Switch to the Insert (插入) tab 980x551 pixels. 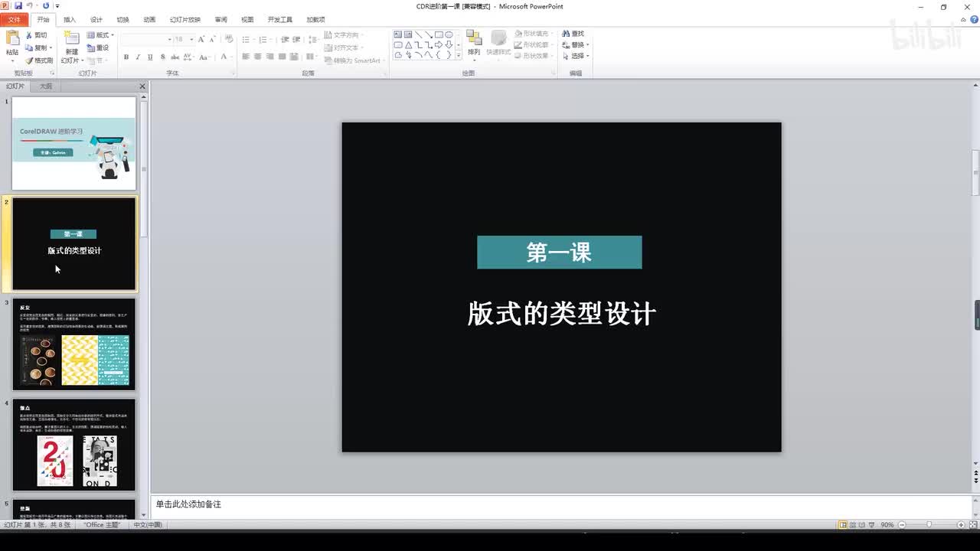tap(70, 20)
